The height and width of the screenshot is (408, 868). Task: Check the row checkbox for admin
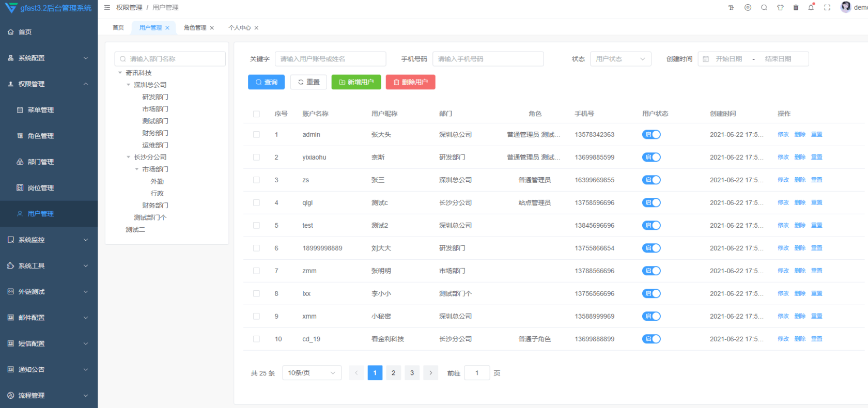click(256, 135)
